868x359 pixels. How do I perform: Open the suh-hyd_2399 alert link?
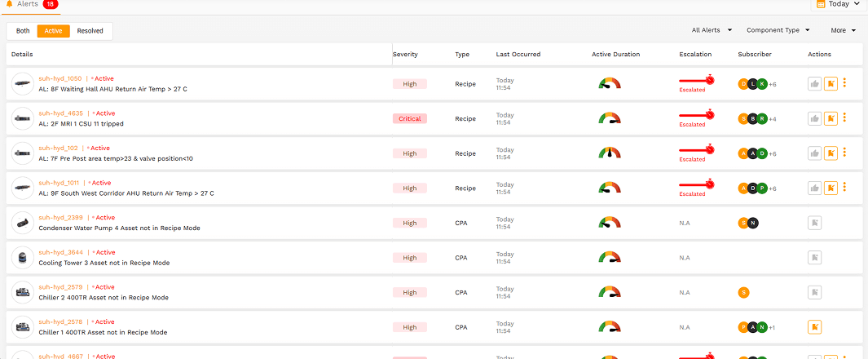coord(61,218)
